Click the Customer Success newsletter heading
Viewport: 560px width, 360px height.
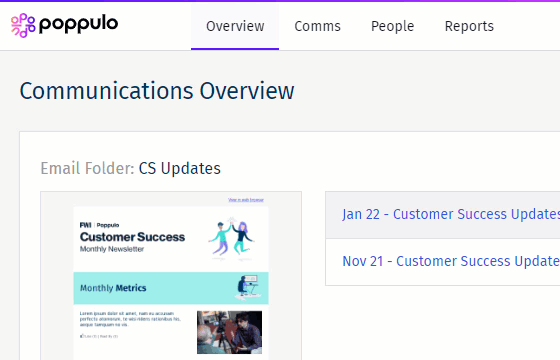tap(132, 237)
